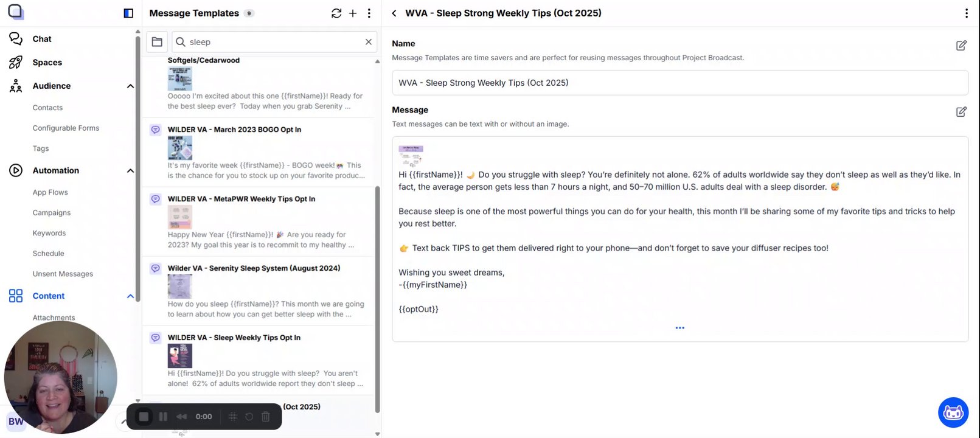Add a new message template
This screenshot has width=980, height=438.
[353, 13]
